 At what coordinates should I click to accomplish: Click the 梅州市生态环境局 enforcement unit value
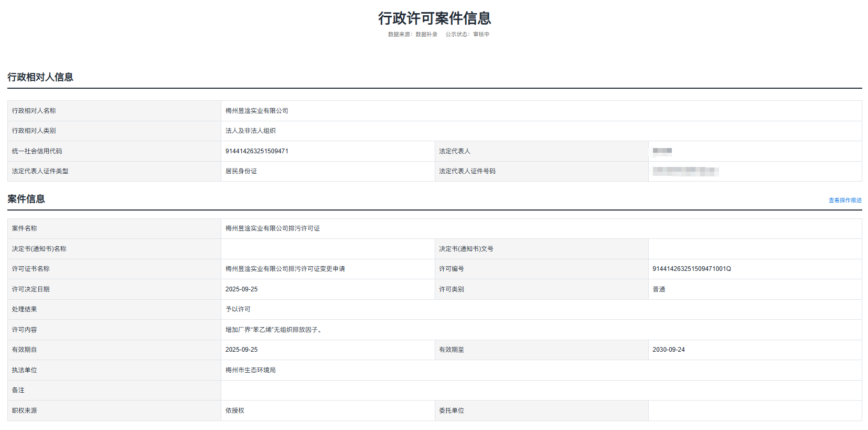coord(250,370)
